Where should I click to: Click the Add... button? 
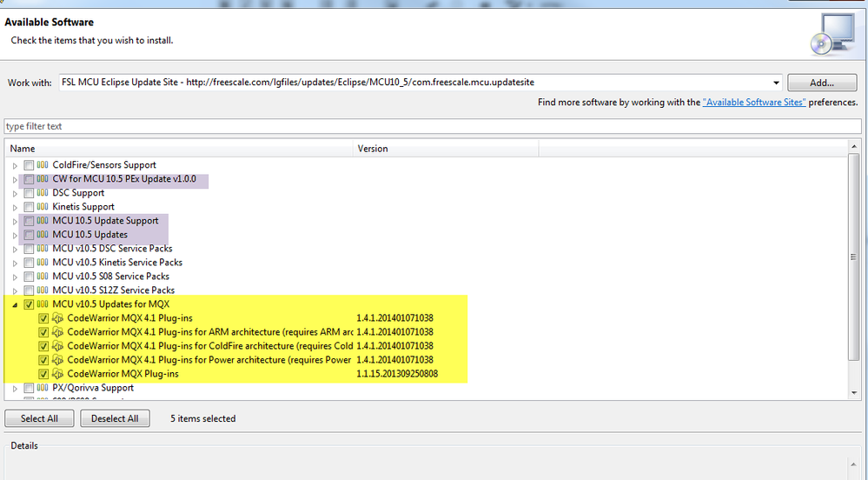point(822,83)
